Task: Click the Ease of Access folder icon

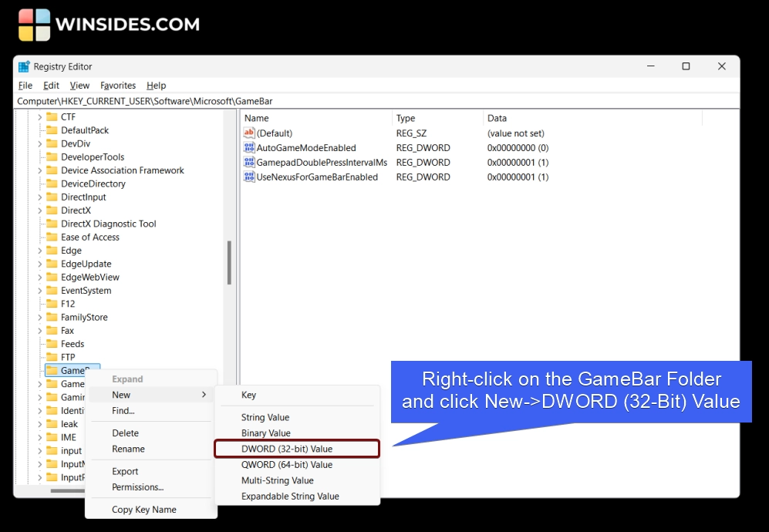Action: click(x=52, y=237)
